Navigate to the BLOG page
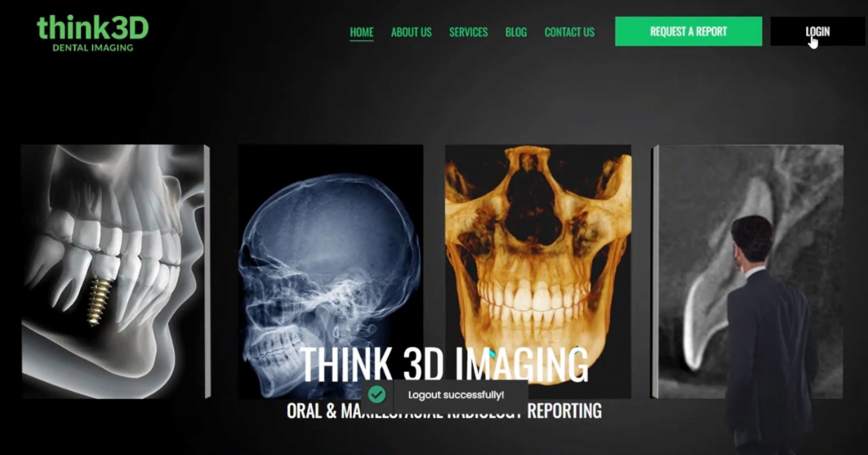The height and width of the screenshot is (455, 868). pos(516,32)
